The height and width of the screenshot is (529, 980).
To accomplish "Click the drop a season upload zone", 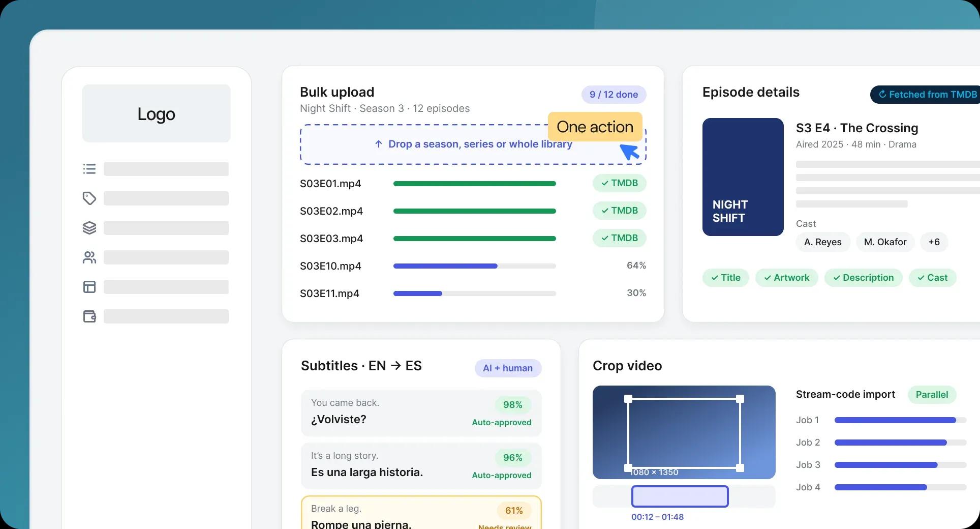I will [473, 144].
